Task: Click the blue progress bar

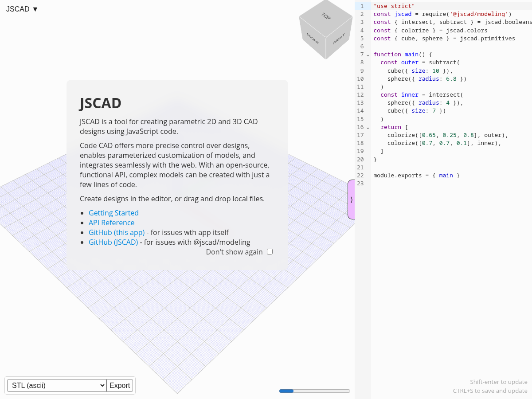Action: point(314,391)
